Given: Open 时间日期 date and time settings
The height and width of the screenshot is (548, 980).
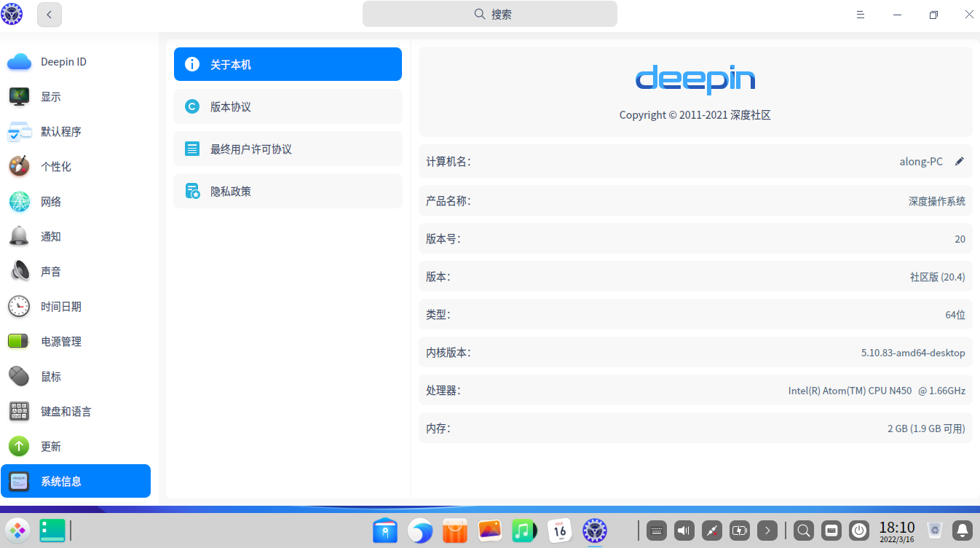Looking at the screenshot, I should 76,307.
